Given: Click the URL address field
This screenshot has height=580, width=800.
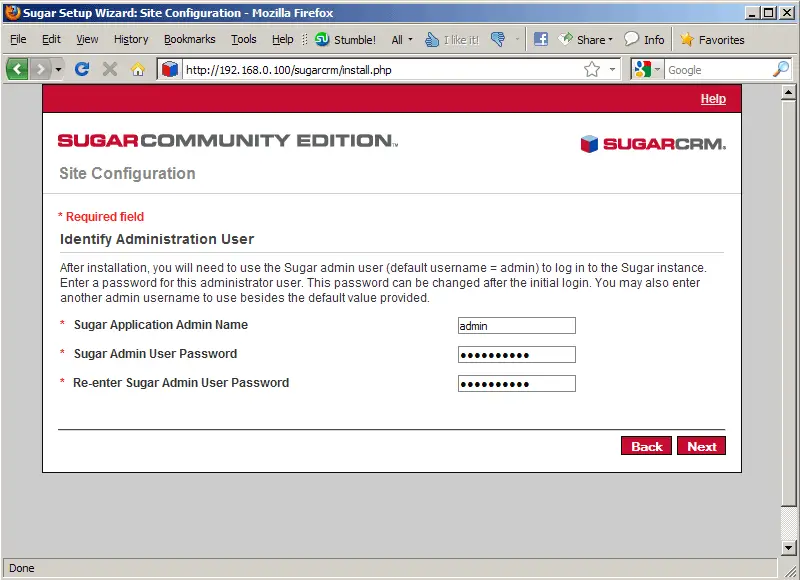Looking at the screenshot, I should pyautogui.click(x=382, y=70).
